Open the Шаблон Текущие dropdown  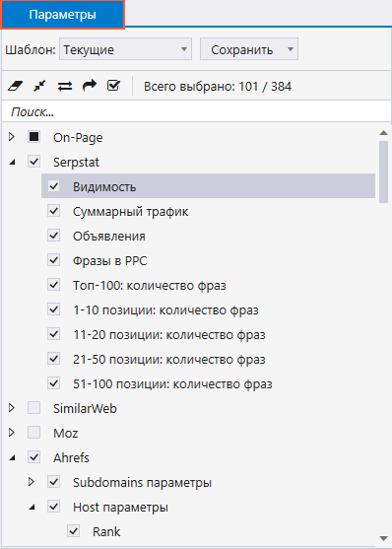(x=125, y=49)
